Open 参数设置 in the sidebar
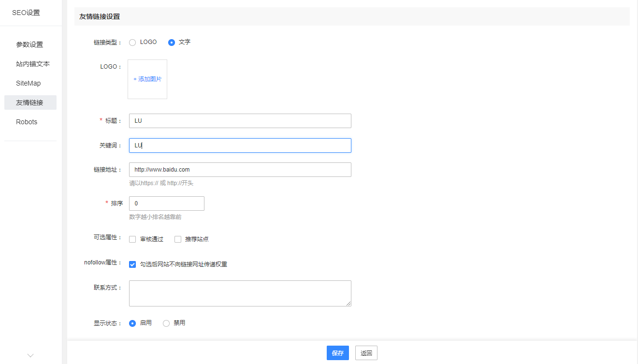Screen dimensions: 638x364 29,44
